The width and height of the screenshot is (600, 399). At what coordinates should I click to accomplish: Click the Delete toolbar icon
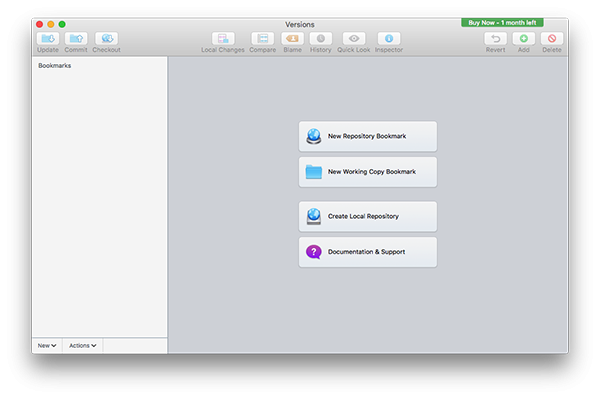coord(552,39)
